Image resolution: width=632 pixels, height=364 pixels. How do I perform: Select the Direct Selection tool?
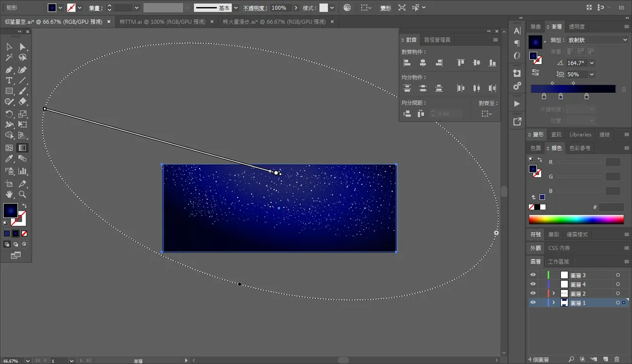pos(23,47)
